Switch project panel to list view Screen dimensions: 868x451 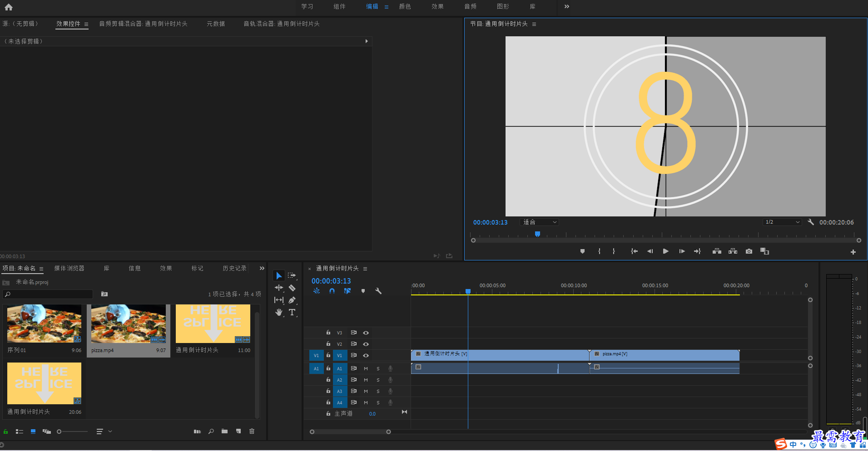pyautogui.click(x=20, y=431)
